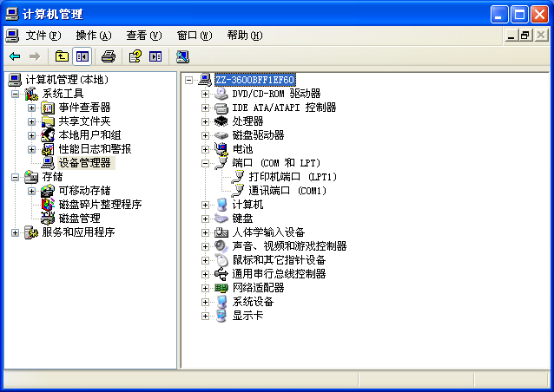Expand the 通用串行总线控制器 node
The image size is (554, 392).
[x=205, y=274]
